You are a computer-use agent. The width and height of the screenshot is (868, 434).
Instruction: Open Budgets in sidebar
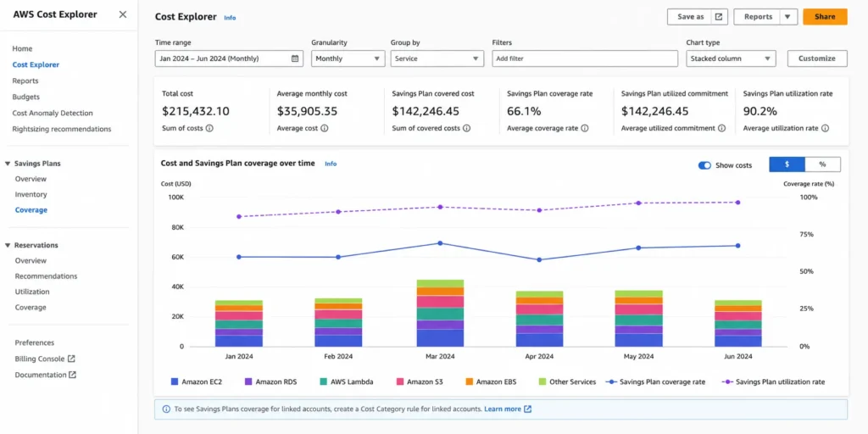coord(26,97)
